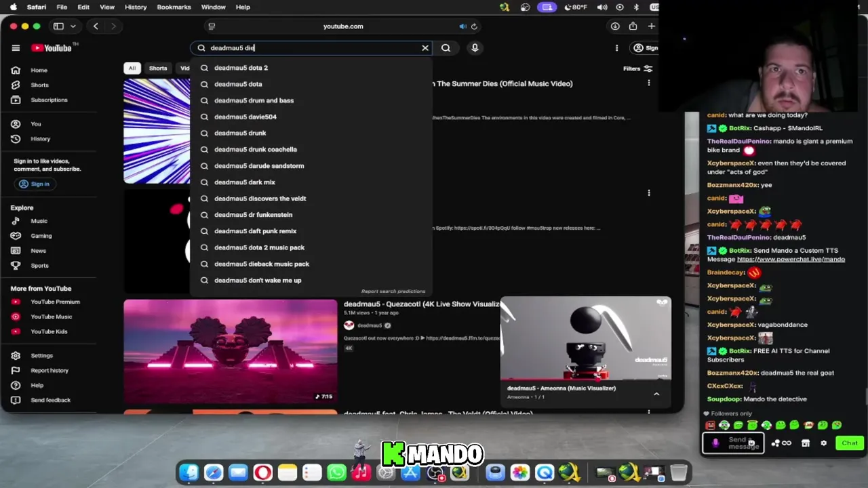Open the File menu in menu bar

click(62, 7)
